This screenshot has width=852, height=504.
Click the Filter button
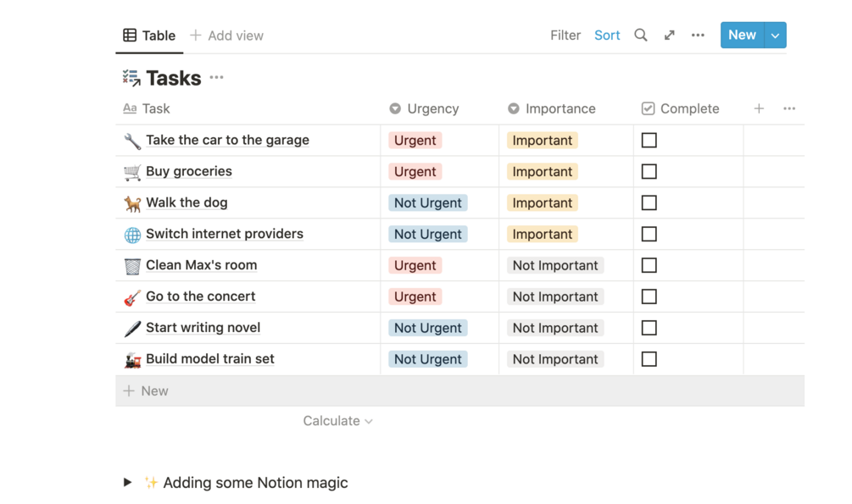coord(565,35)
